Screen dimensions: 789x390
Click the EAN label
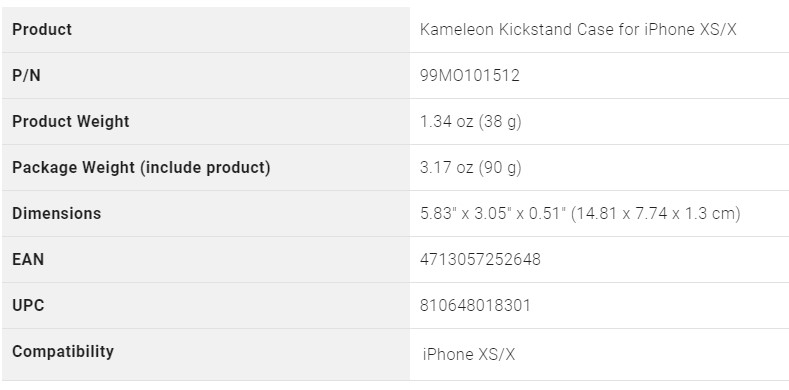point(28,260)
